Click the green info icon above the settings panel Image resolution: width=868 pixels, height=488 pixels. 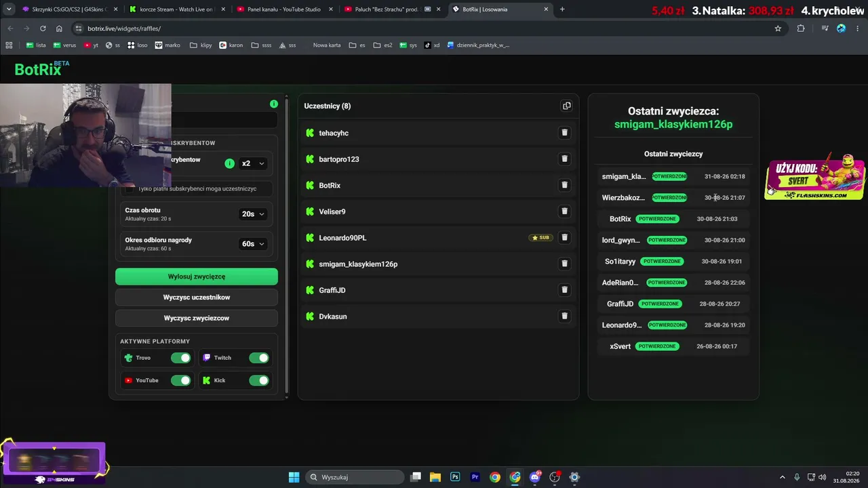click(274, 104)
